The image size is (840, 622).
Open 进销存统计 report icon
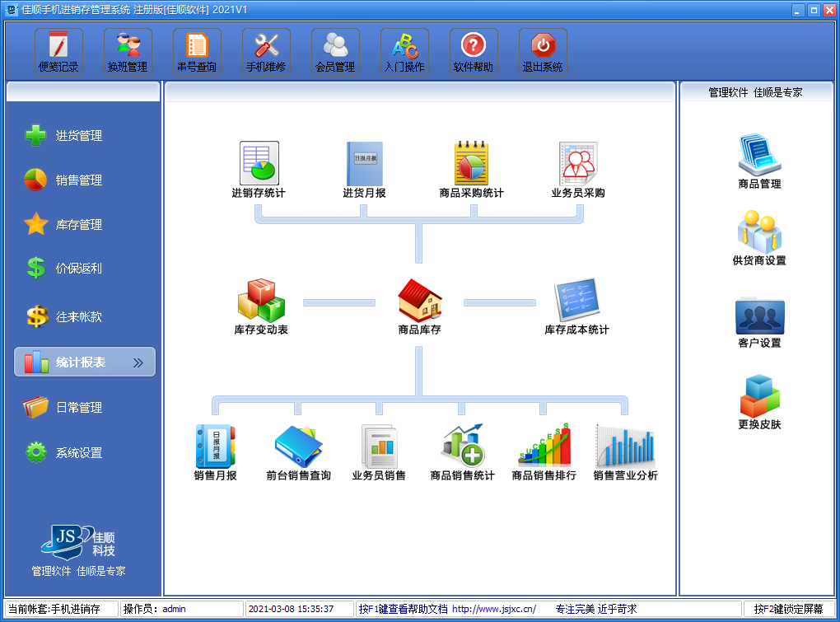(259, 170)
